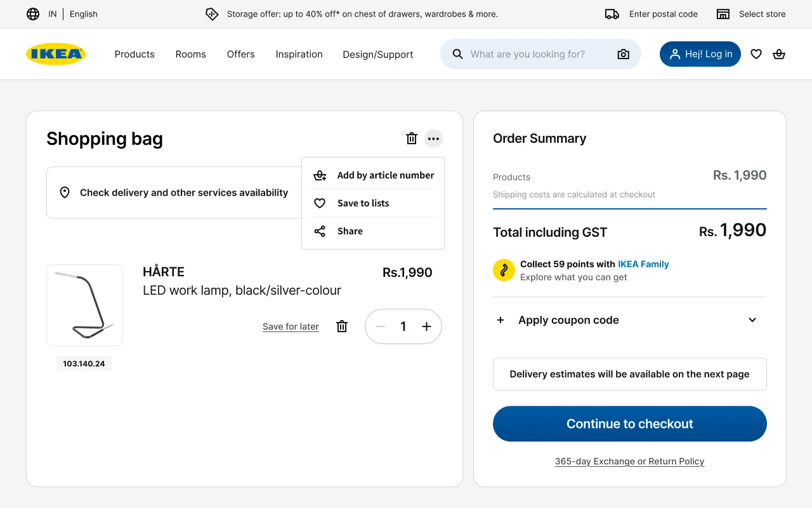This screenshot has height=508, width=812.
Task: Click Continue to checkout button
Action: [630, 424]
